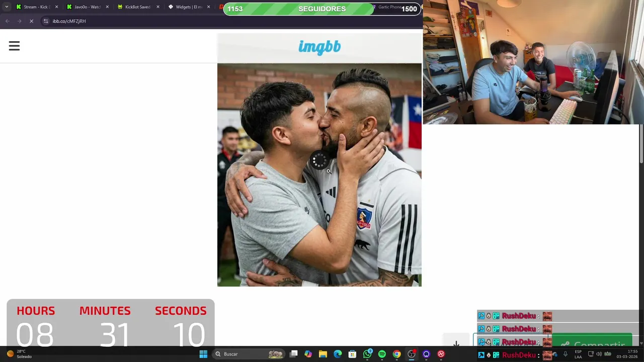Open Copilot from the taskbar
Image resolution: width=644 pixels, height=362 pixels.
(308, 354)
